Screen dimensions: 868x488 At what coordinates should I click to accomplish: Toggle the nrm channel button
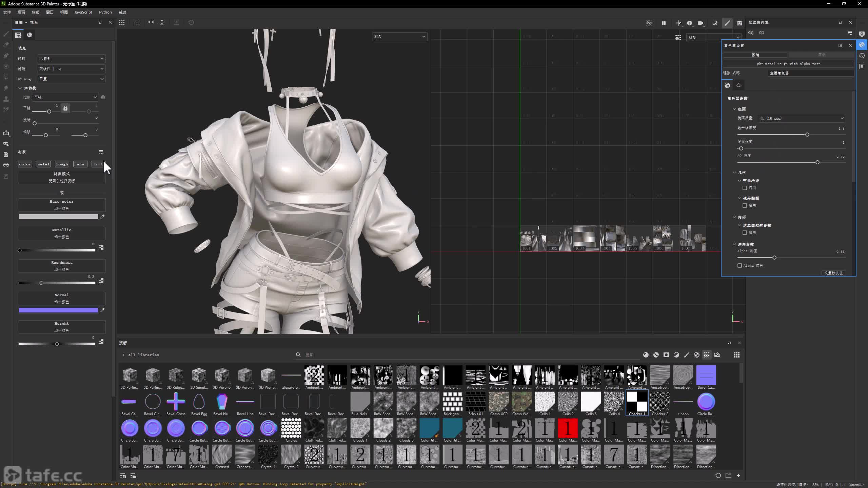point(80,164)
